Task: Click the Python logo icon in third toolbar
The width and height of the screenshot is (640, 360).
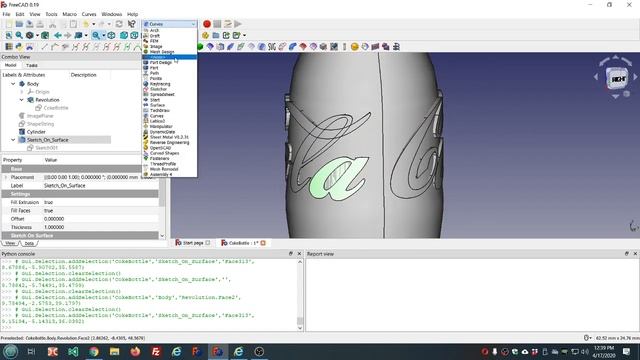Action: [19, 47]
